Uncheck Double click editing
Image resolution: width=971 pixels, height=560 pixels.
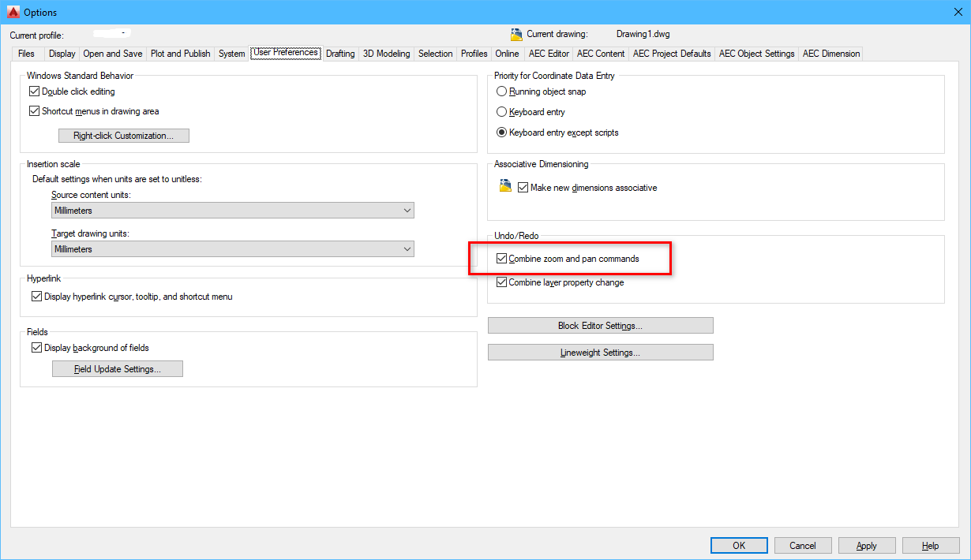35,91
